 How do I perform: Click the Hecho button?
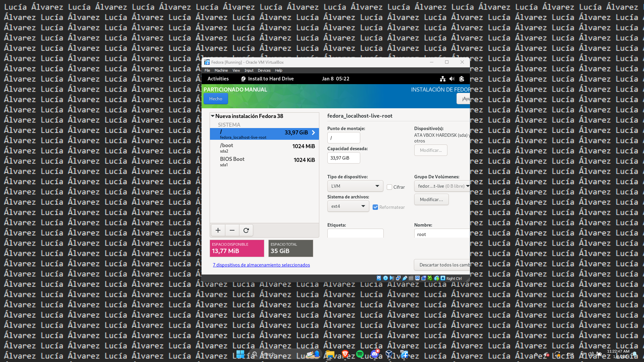click(x=216, y=99)
